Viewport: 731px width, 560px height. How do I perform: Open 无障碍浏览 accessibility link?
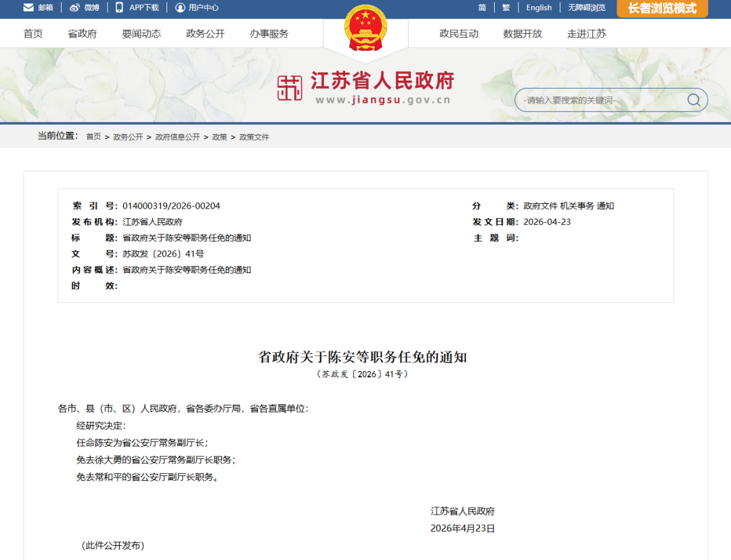(586, 7)
